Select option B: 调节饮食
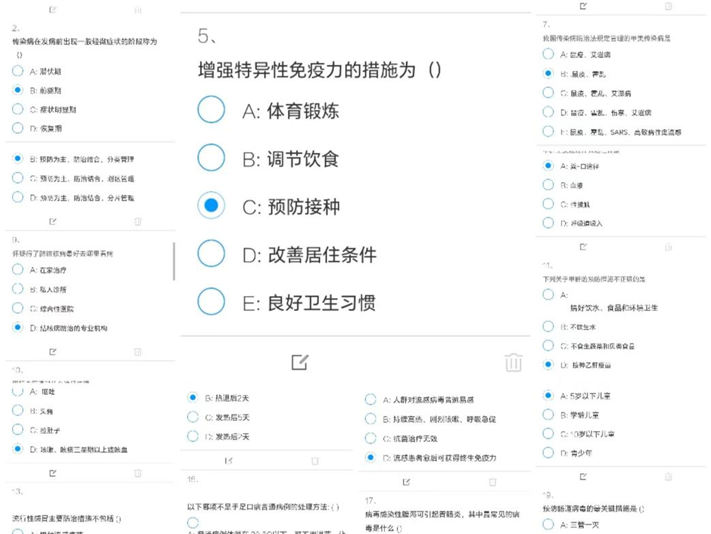711x534 pixels. [x=211, y=158]
